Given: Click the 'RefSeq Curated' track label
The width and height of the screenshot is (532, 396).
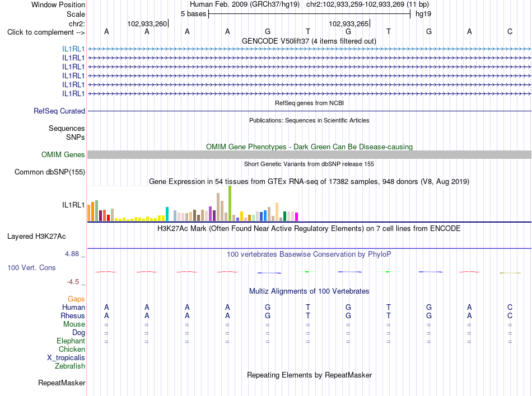Looking at the screenshot, I should click(x=59, y=111).
